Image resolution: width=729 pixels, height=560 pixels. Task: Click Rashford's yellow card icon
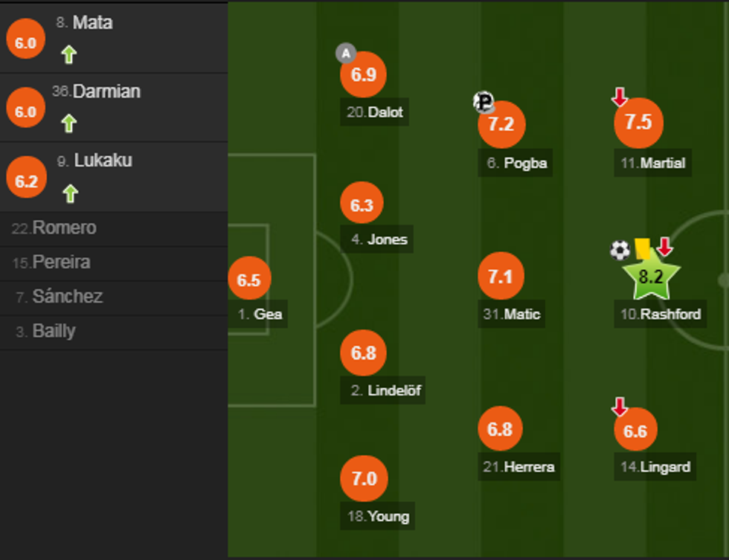[642, 248]
